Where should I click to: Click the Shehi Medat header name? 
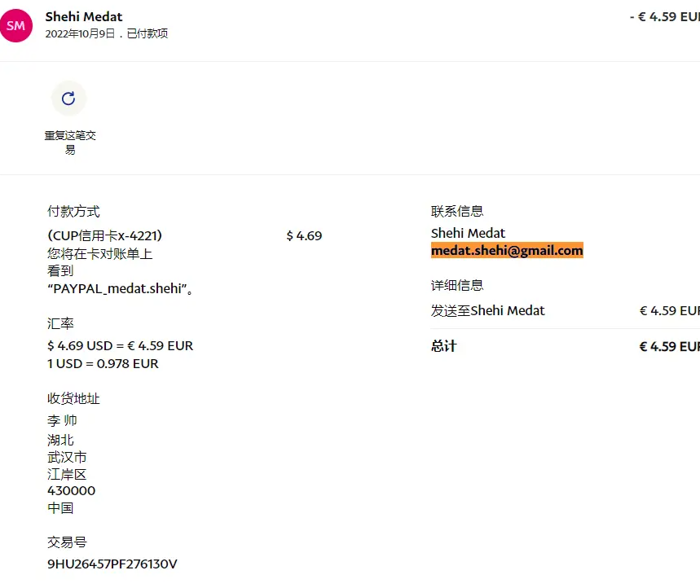(84, 16)
